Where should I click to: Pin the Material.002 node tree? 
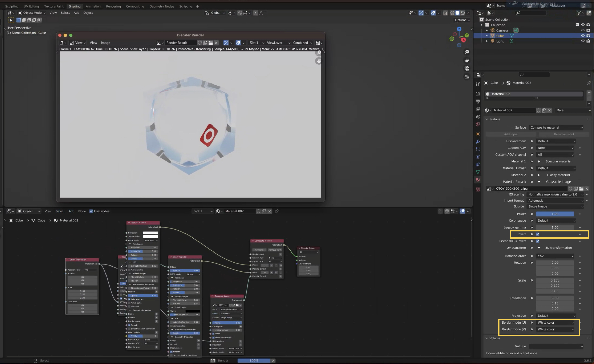point(276,211)
